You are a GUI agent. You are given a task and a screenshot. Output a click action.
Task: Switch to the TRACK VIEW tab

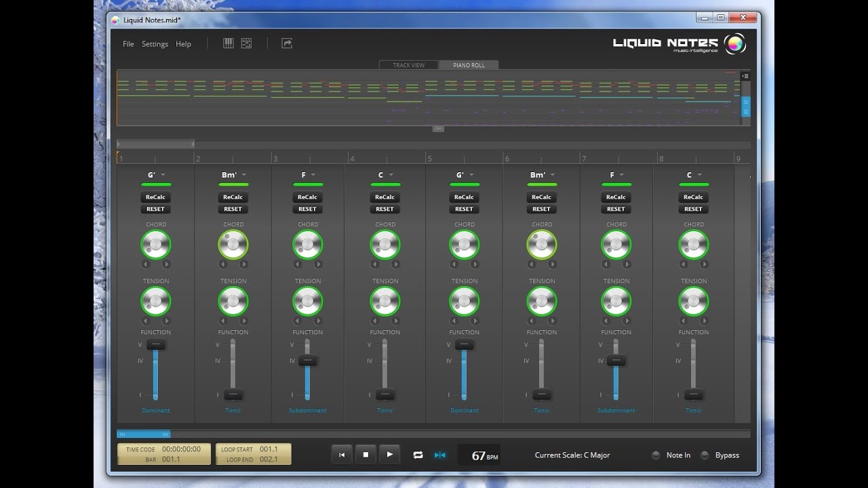pos(408,65)
